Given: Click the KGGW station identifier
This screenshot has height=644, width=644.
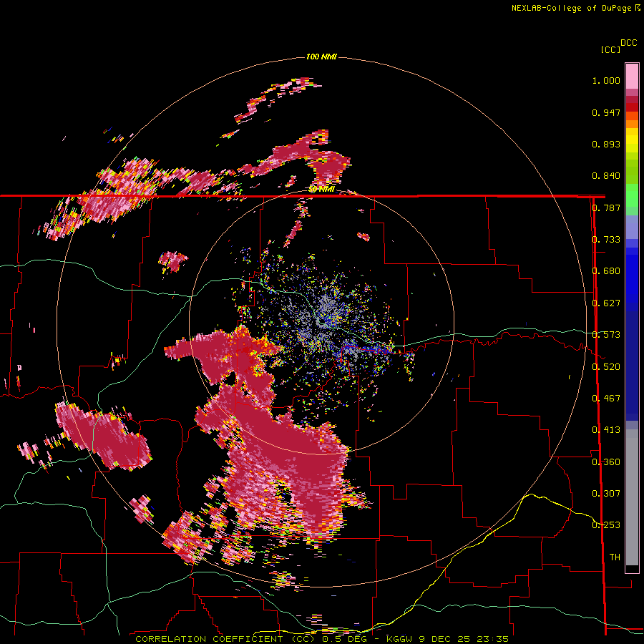Looking at the screenshot, I should (401, 639).
